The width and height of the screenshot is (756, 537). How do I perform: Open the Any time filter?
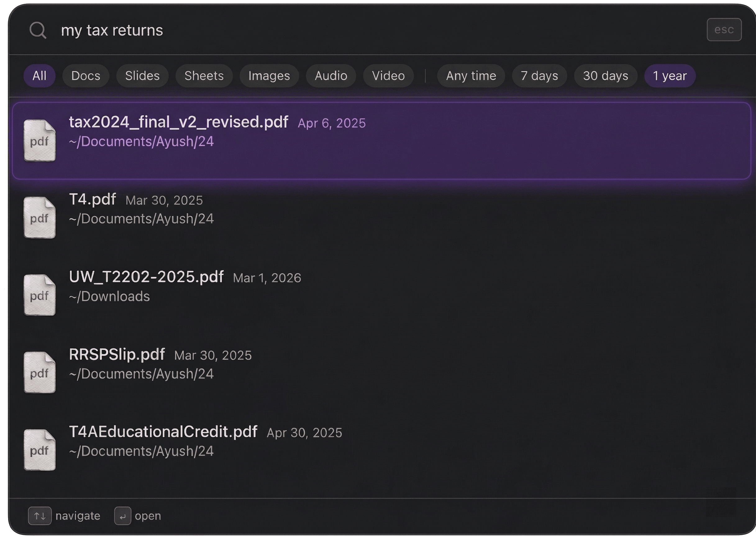[x=471, y=76]
